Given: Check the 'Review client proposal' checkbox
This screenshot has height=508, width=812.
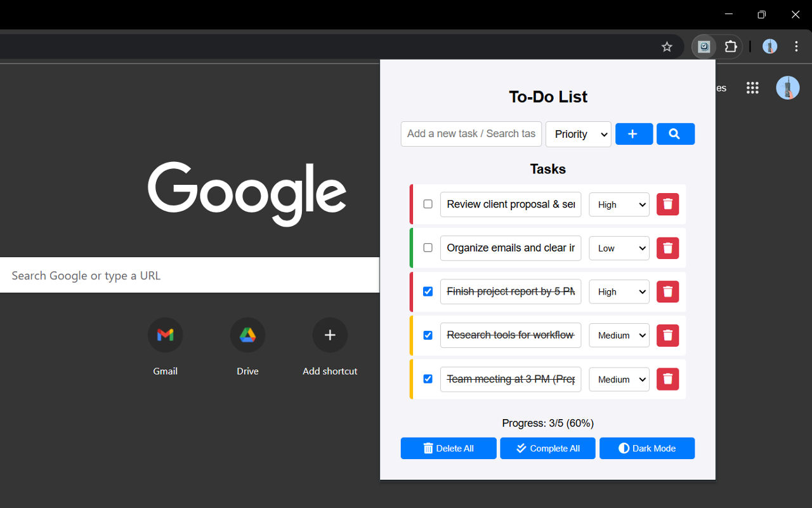Looking at the screenshot, I should point(428,204).
